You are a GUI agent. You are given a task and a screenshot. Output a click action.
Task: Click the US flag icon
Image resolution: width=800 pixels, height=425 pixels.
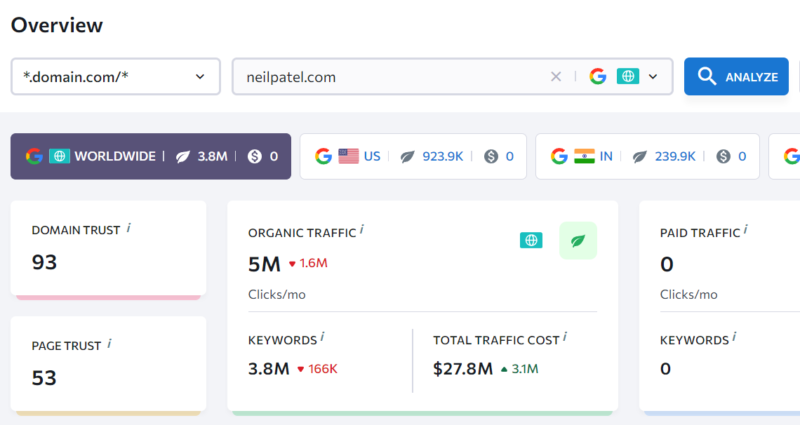(x=348, y=156)
